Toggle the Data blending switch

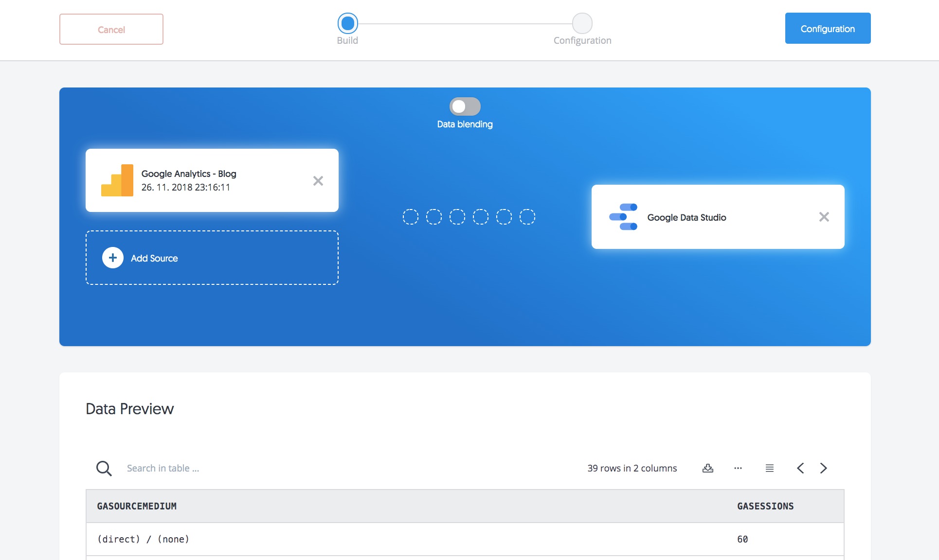pyautogui.click(x=465, y=106)
